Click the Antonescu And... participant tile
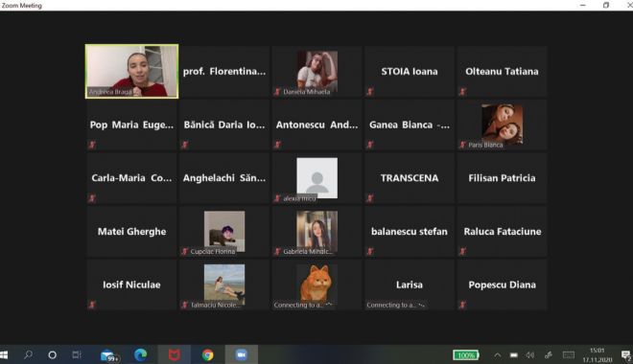Screen dimensions: 633x364 316,125
